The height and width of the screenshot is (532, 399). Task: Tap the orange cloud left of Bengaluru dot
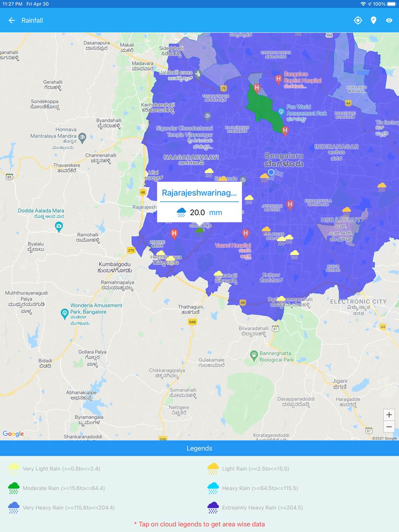(x=264, y=178)
